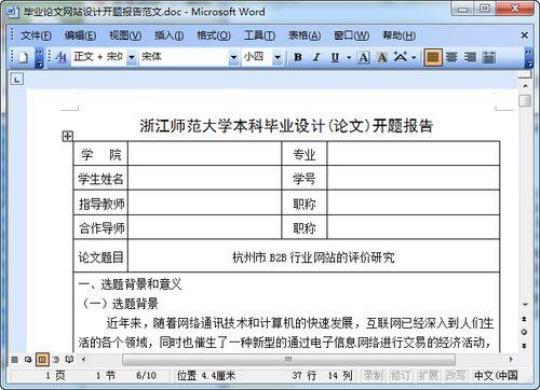Toggle Underline formatting

point(334,57)
